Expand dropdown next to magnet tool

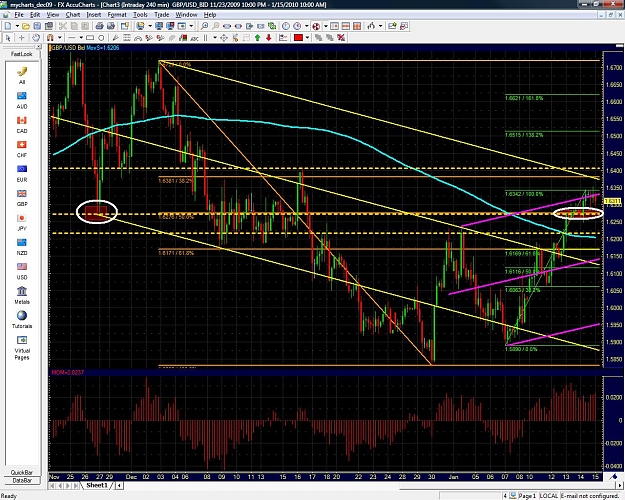click(x=59, y=38)
